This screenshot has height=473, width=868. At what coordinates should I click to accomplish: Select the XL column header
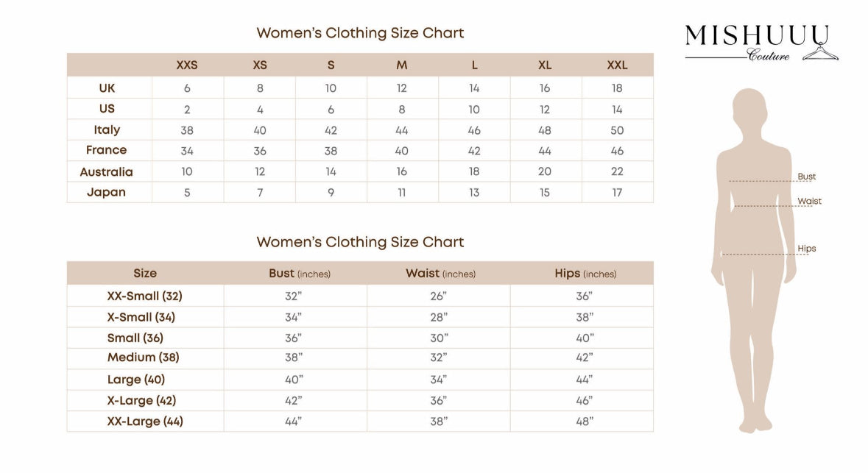click(x=545, y=65)
